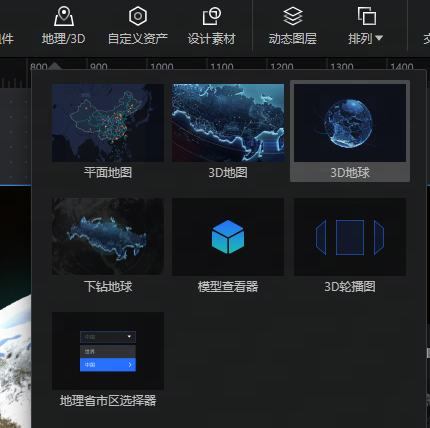Click the 平面地图 text label
The width and height of the screenshot is (430, 428).
108,173
